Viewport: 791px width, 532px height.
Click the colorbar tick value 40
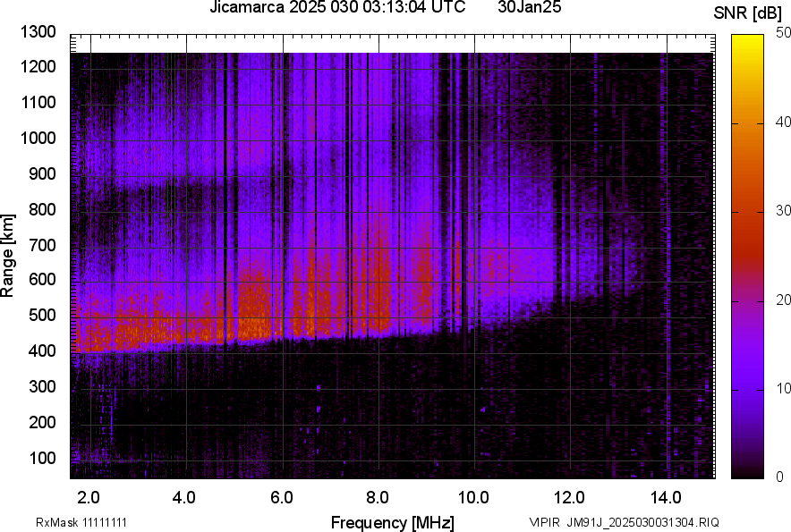click(783, 122)
